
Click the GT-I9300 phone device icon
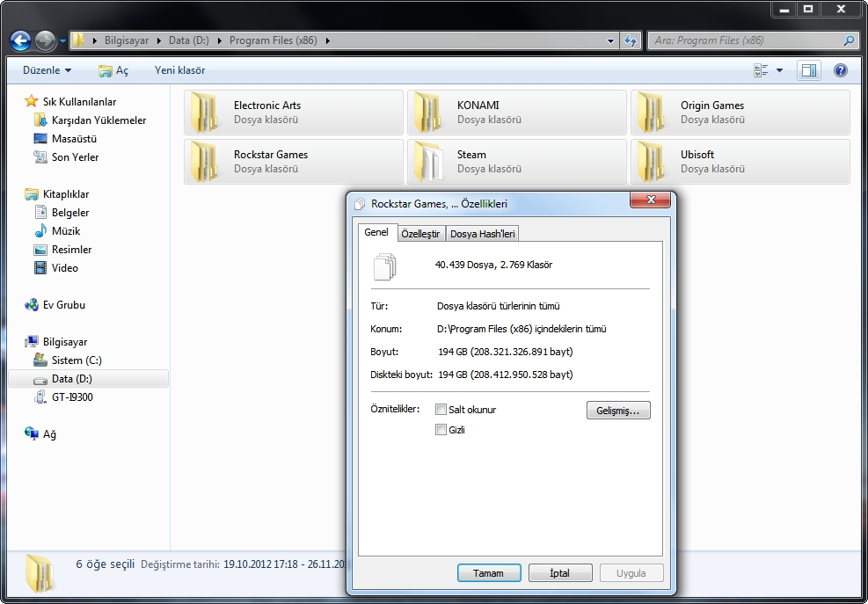tap(40, 397)
